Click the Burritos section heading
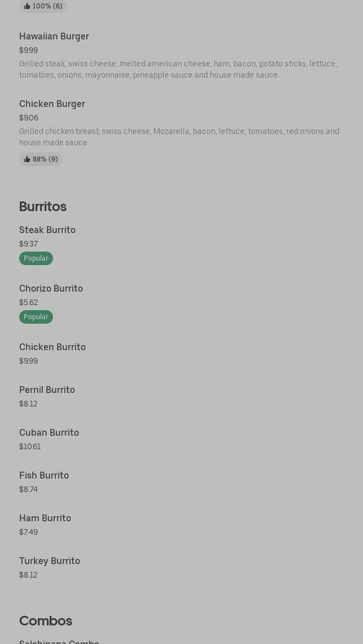 43,207
